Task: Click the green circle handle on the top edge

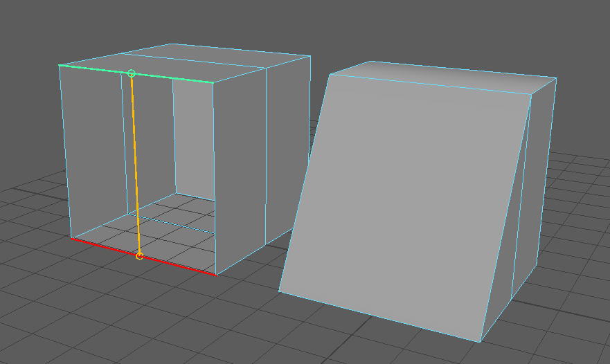Action: click(x=132, y=73)
